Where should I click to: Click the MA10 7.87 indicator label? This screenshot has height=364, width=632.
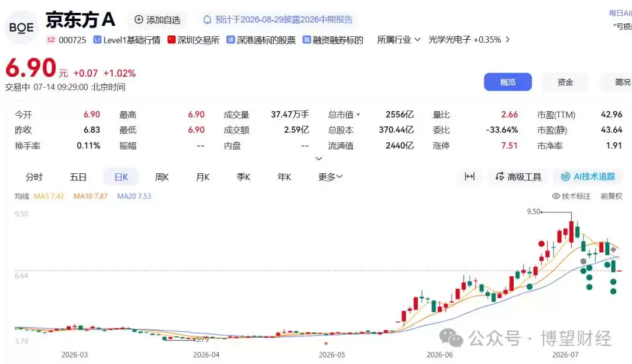click(x=90, y=196)
